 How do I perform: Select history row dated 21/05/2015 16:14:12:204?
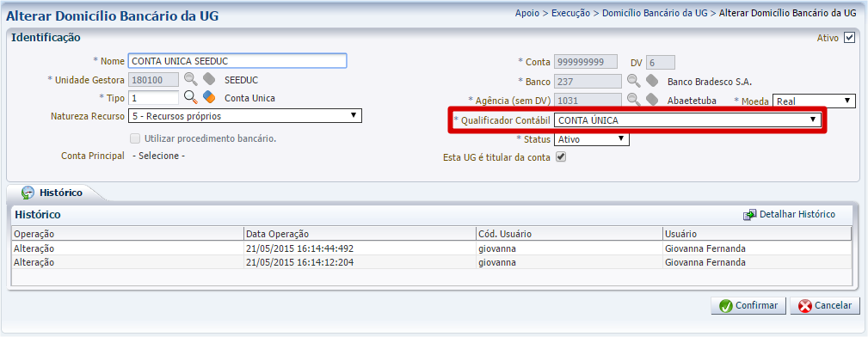[432, 261]
